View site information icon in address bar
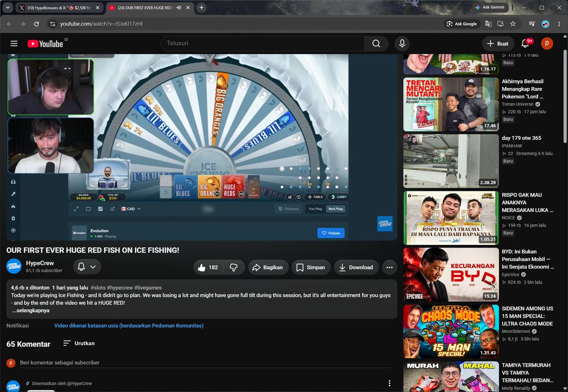Image resolution: width=568 pixels, height=392 pixels. click(x=52, y=24)
